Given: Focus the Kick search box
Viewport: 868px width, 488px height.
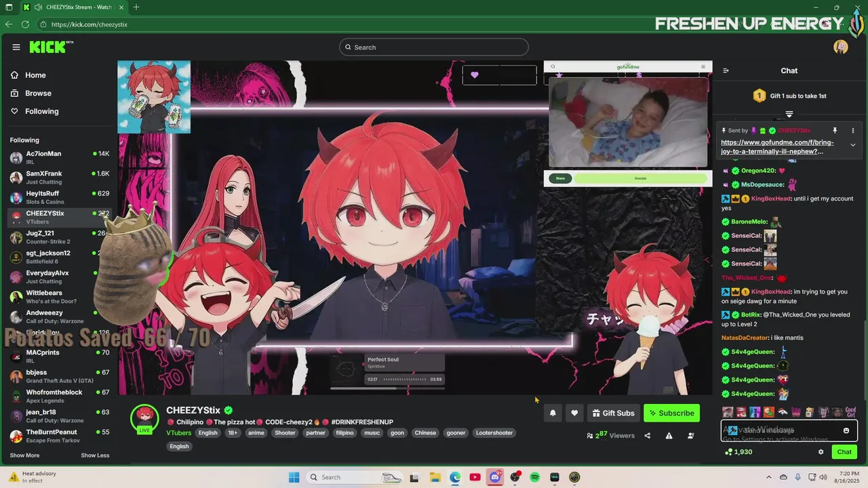Looking at the screenshot, I should coord(434,47).
